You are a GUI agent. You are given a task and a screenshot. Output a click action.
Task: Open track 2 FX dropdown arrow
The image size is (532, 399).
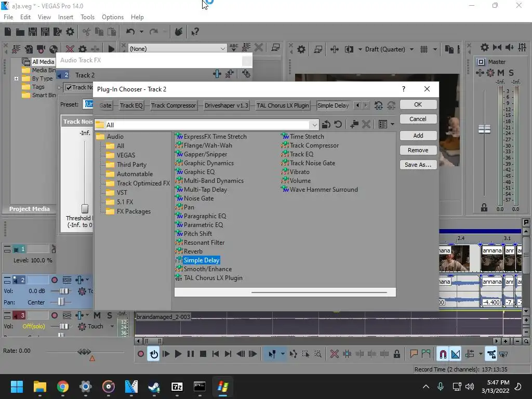tap(87, 280)
